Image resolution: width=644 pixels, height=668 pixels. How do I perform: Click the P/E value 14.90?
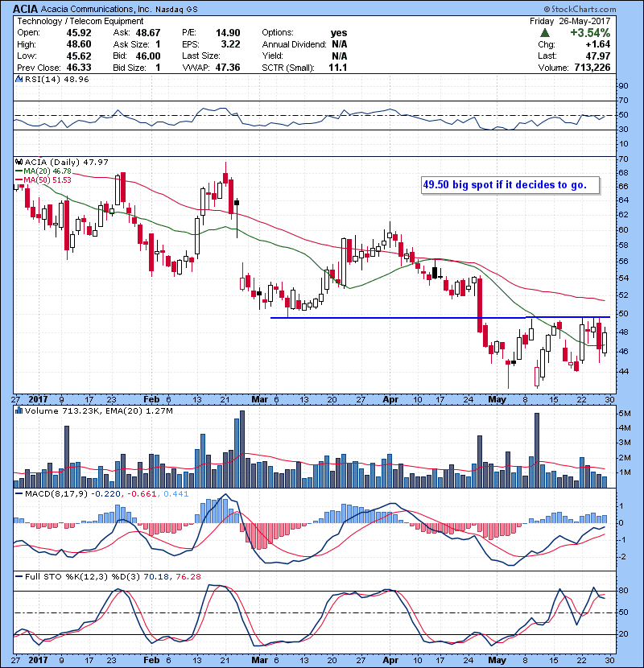(x=228, y=33)
